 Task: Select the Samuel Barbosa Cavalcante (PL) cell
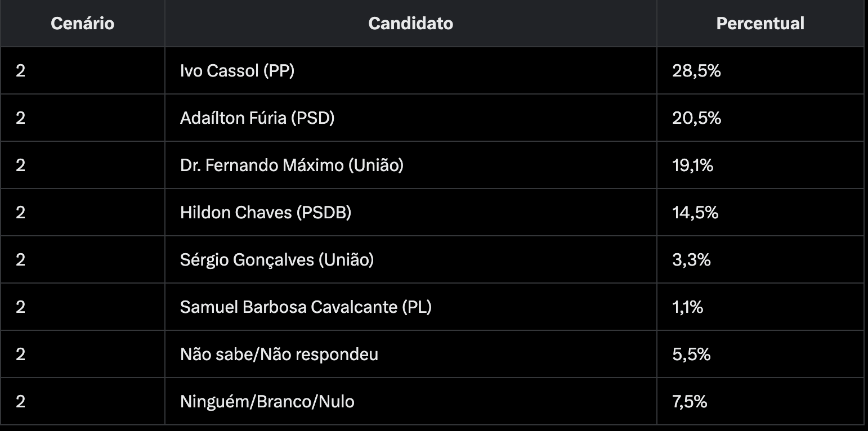pos(306,307)
